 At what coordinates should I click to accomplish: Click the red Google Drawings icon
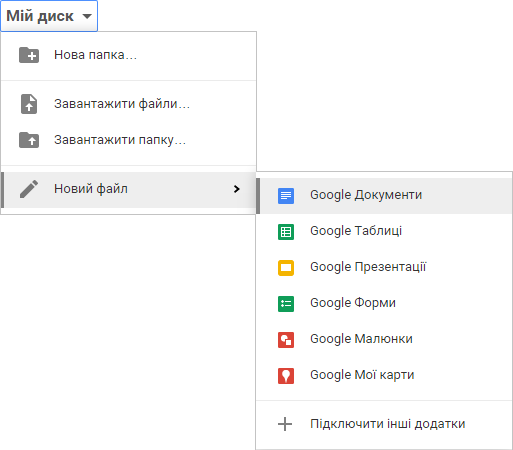[x=286, y=340]
